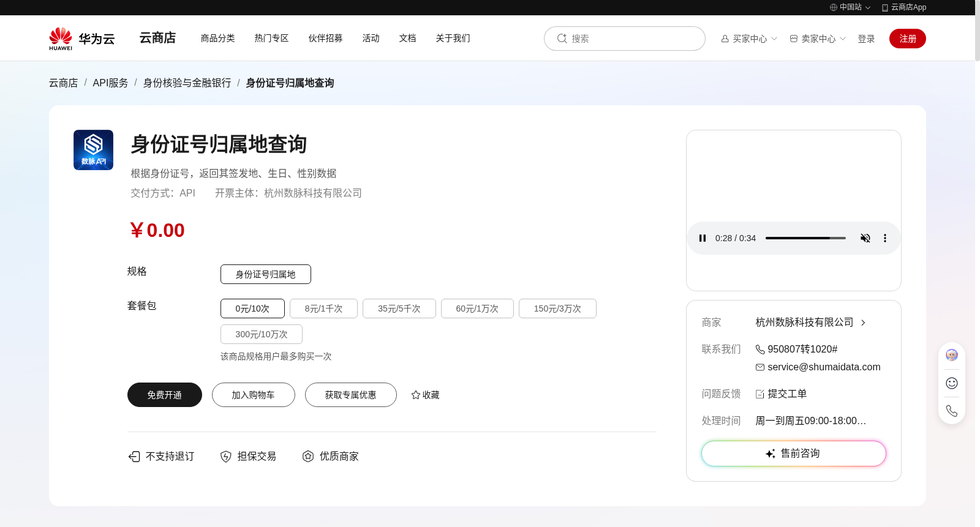Viewport: 980px width, 527px height.
Task: Click the page vertical scrollbar
Action: [978, 31]
